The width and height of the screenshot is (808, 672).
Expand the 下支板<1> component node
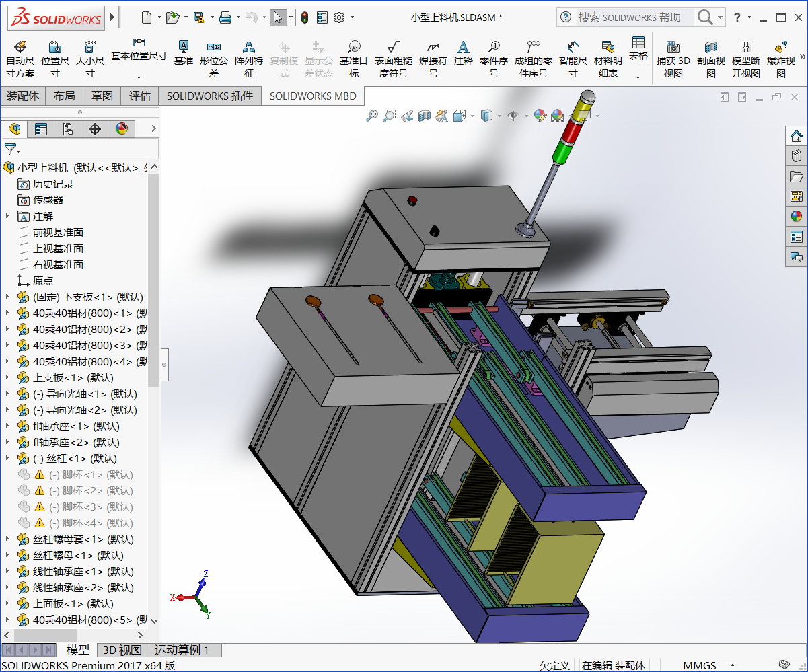[x=7, y=297]
